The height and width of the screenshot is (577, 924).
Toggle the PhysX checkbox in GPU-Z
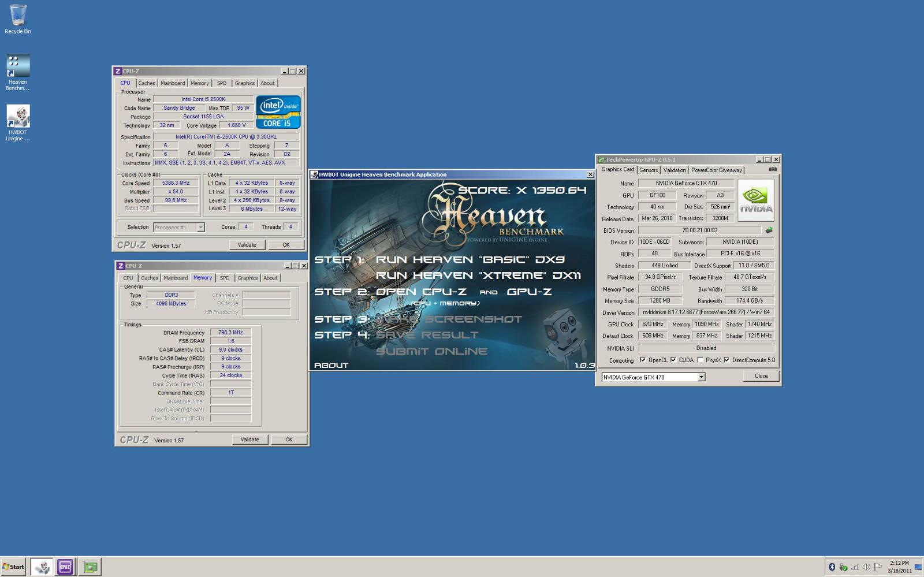(701, 360)
